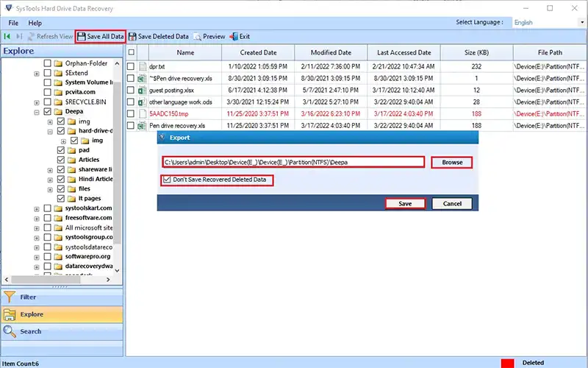Click the export destination path field
Screen dimensions: 588x368
[293, 162]
